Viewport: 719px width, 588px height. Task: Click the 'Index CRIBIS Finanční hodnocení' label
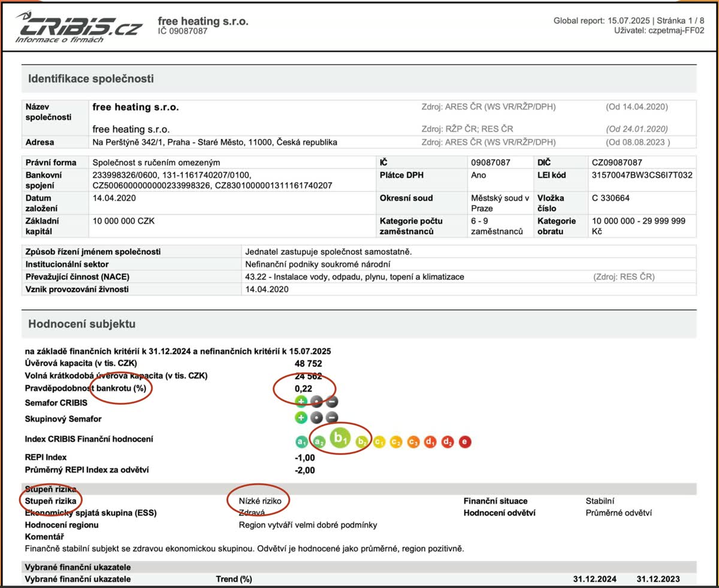89,439
